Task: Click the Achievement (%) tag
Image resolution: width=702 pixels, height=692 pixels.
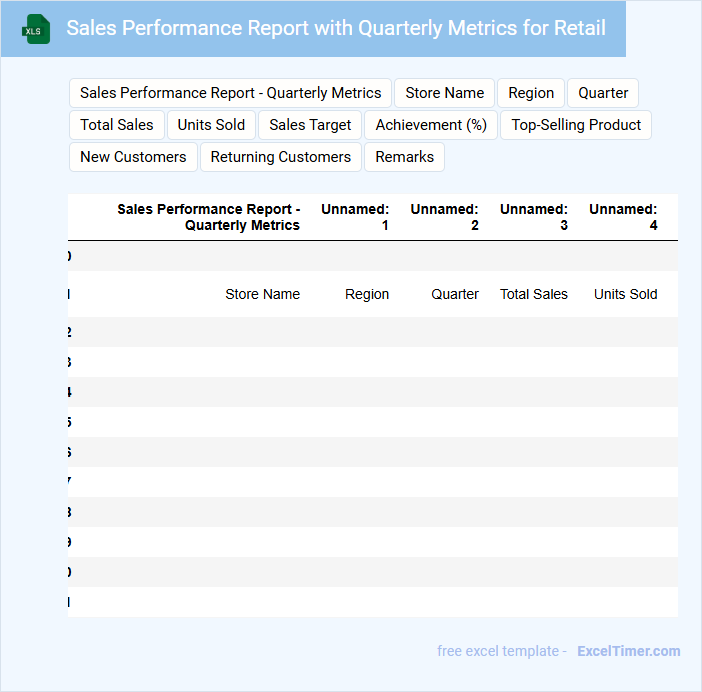Action: pyautogui.click(x=431, y=125)
